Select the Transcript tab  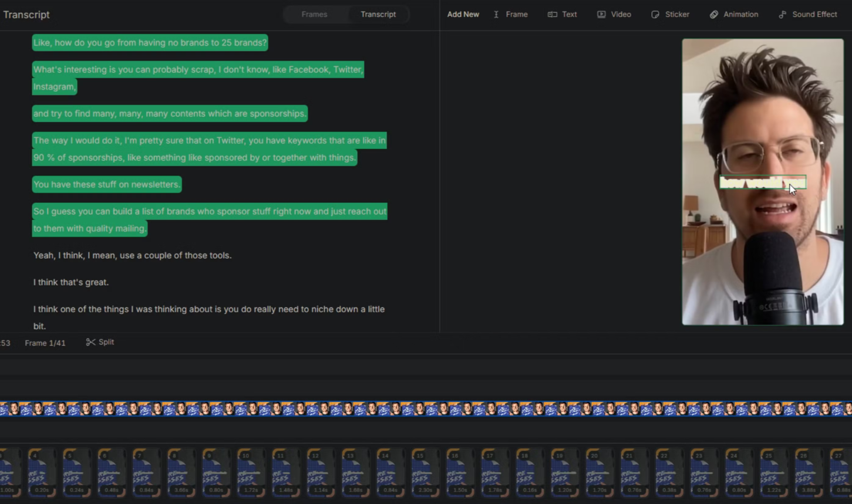pos(378,14)
